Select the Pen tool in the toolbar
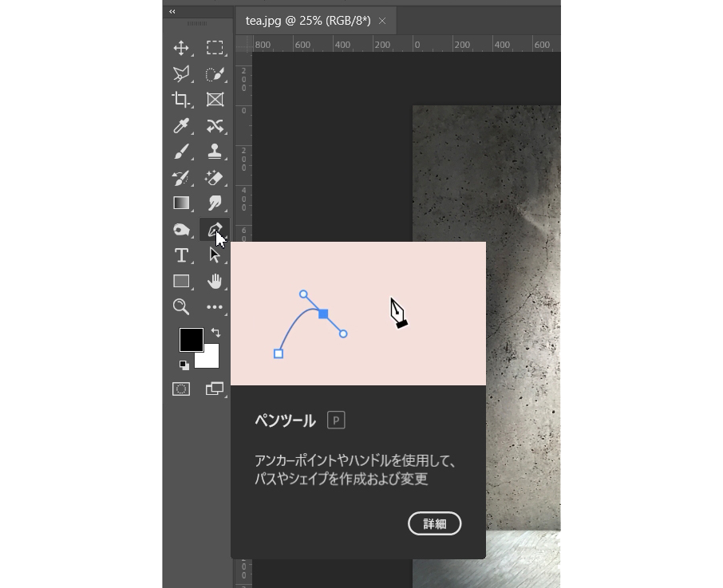Screen dimensions: 723x588 point(215,229)
